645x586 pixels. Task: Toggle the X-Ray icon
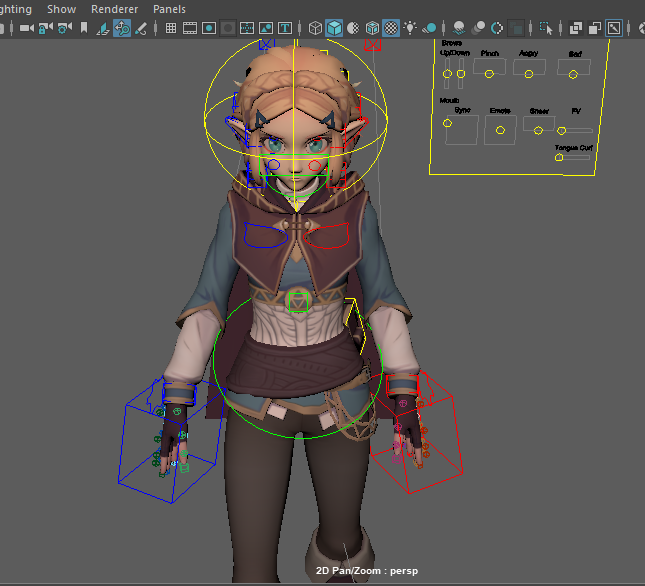575,28
